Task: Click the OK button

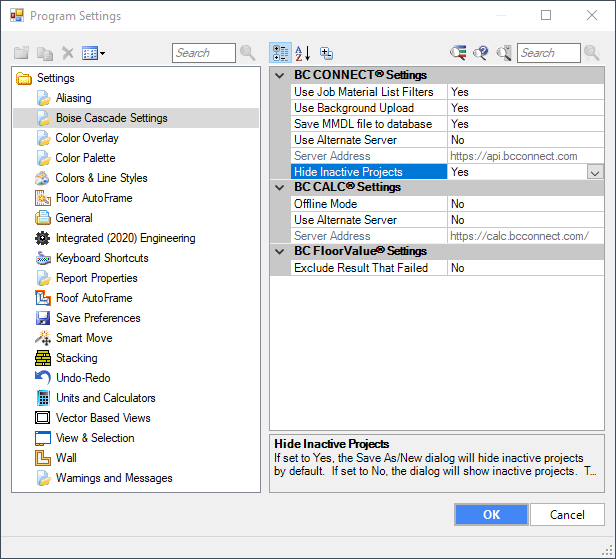Action: point(491,515)
